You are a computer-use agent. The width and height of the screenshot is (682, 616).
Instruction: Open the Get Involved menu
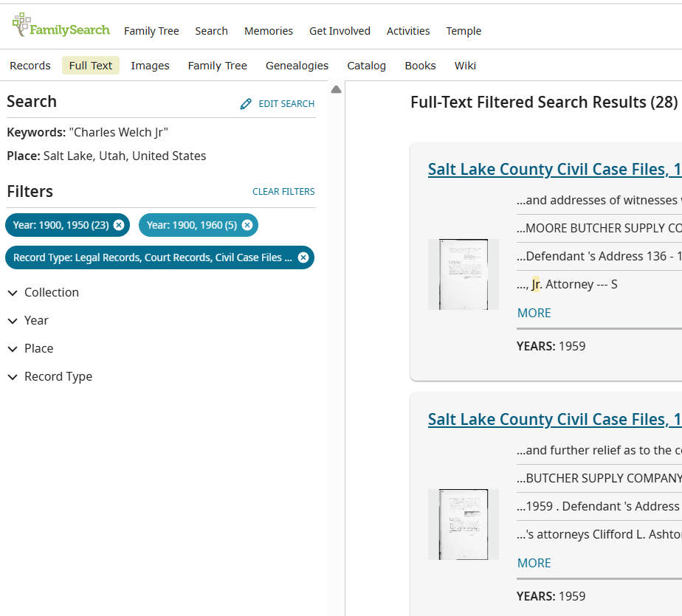(340, 31)
